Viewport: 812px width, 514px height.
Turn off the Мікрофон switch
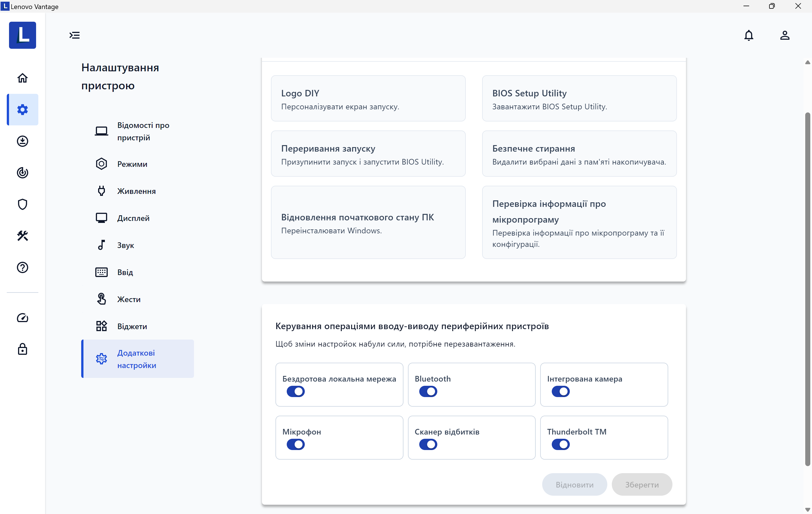point(295,444)
